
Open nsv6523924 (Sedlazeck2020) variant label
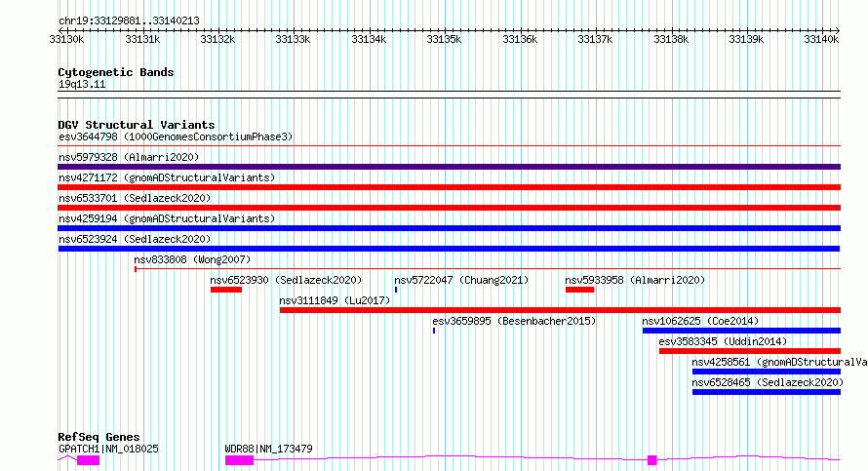click(135, 239)
